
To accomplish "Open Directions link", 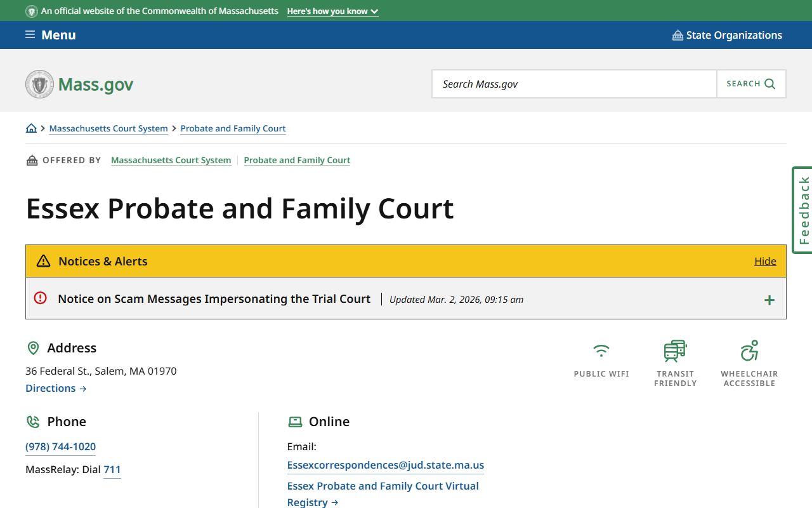I will click(56, 388).
